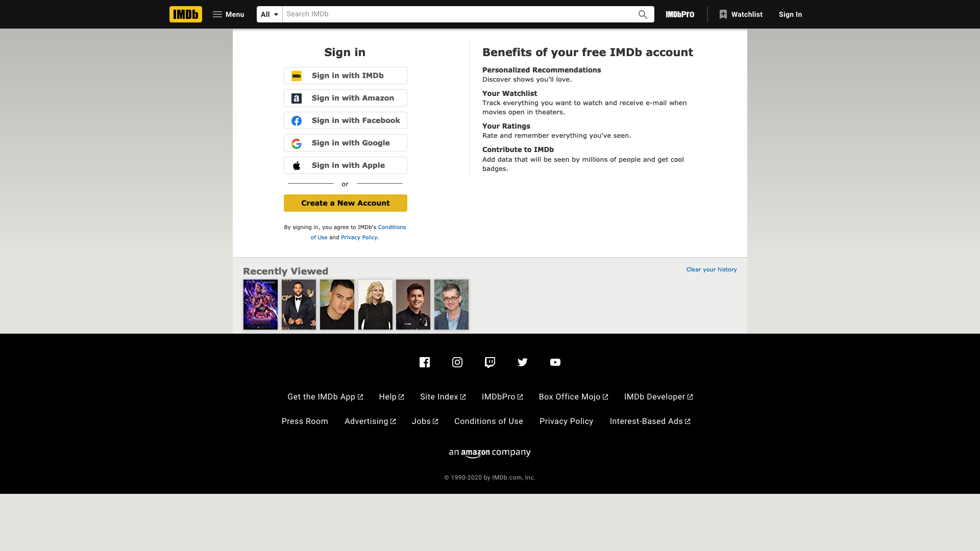Open the Menu hamburger in header
Screen dimensions: 980x551
point(228,14)
